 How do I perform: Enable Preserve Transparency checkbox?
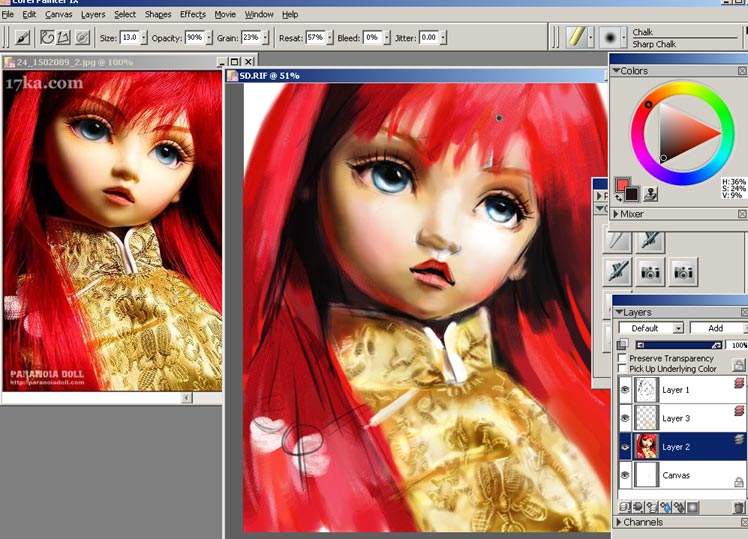tap(622, 358)
